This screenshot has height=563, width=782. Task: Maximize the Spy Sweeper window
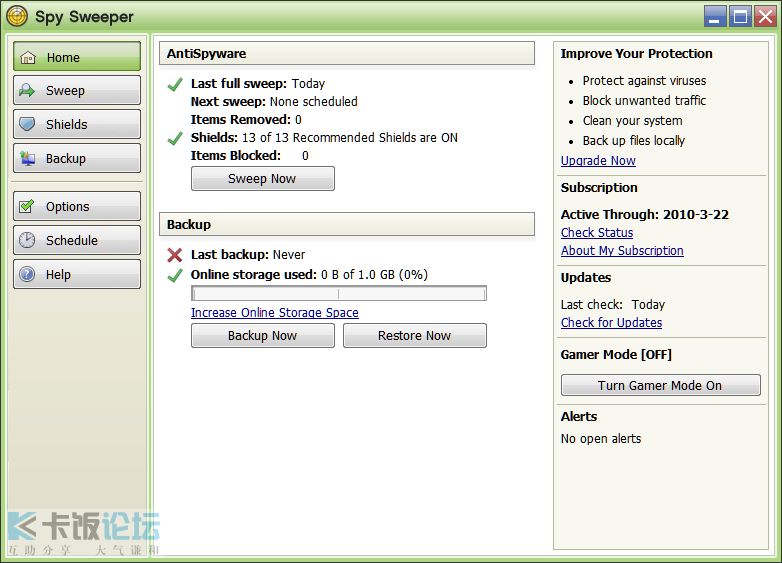740,16
